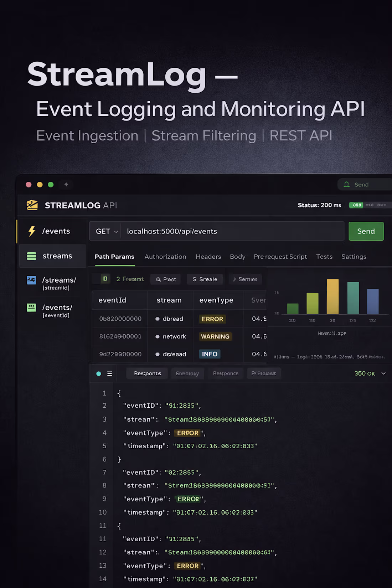Select the streams sidebar item

click(53, 256)
